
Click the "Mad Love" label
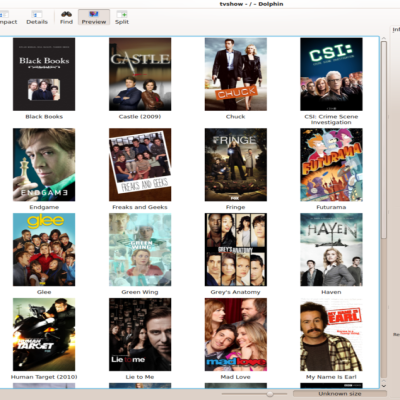click(x=236, y=377)
